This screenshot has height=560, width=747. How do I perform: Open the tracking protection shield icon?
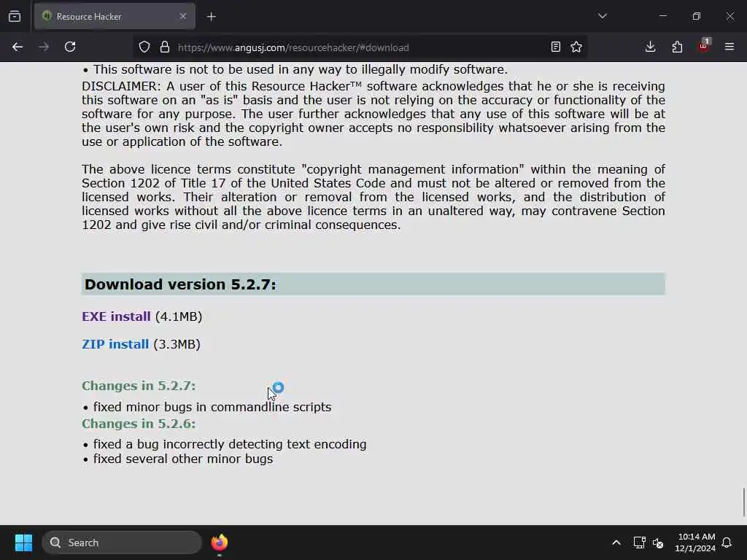(144, 47)
